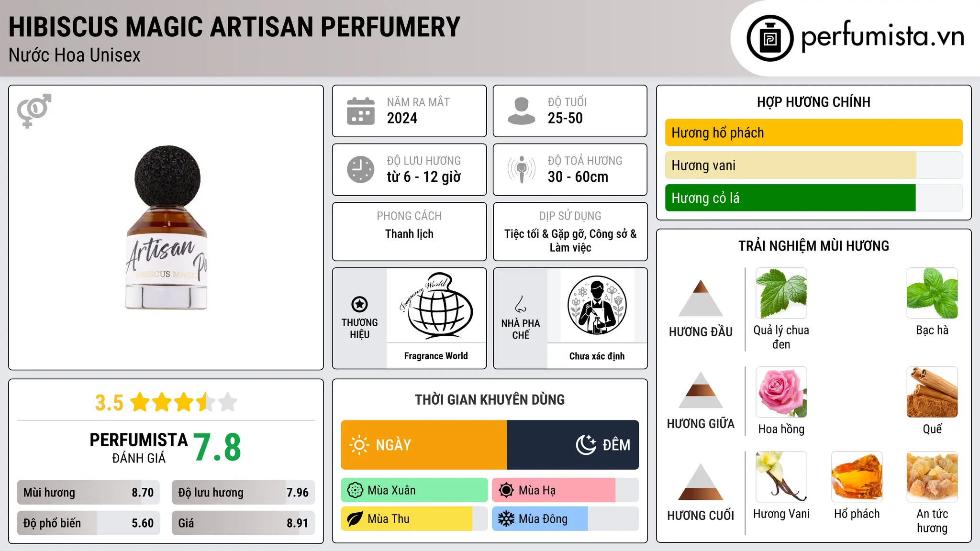Select the Quế cinnamon image

click(932, 392)
